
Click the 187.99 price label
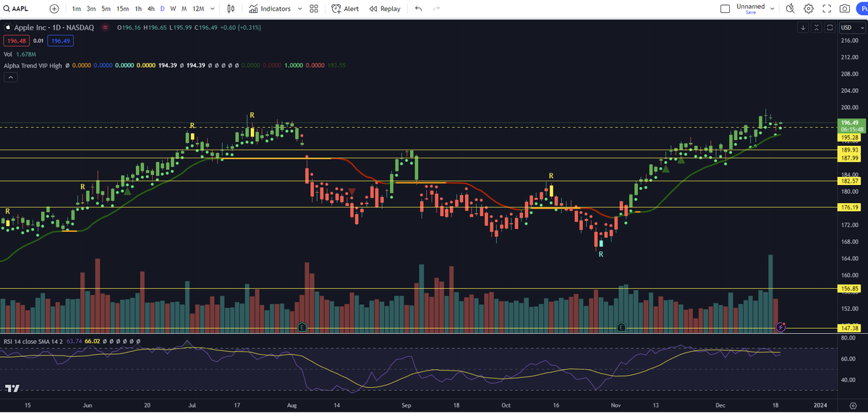pyautogui.click(x=849, y=158)
